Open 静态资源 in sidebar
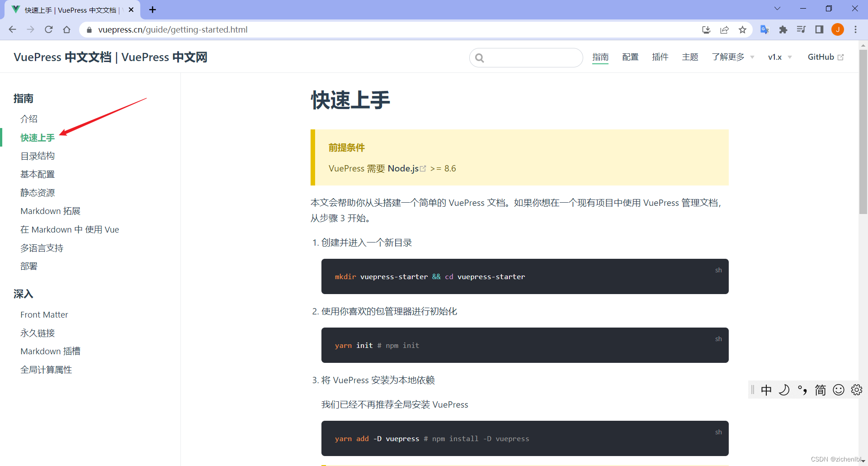Viewport: 868px width, 466px height. tap(38, 193)
